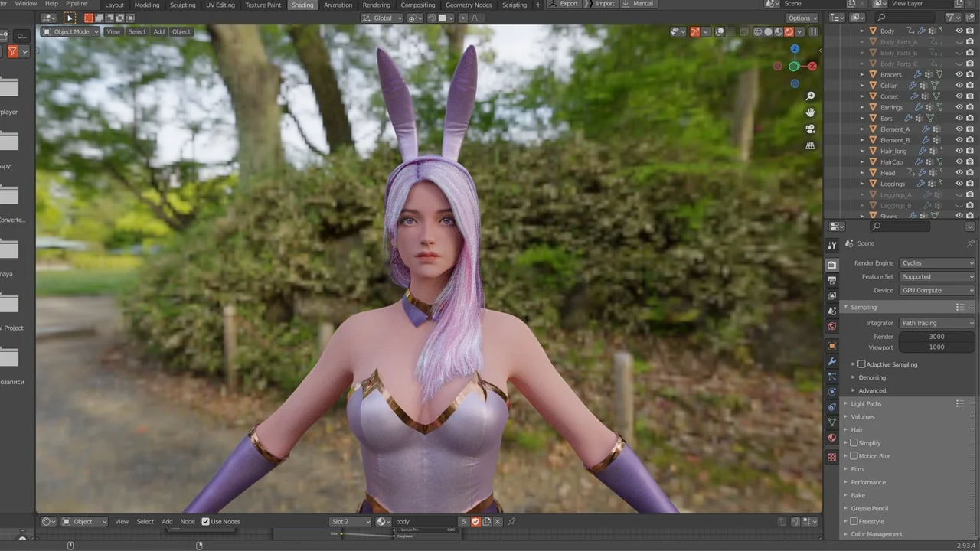Enable the Adaptive Sampling checkbox
This screenshot has height=551, width=980.
tap(861, 364)
